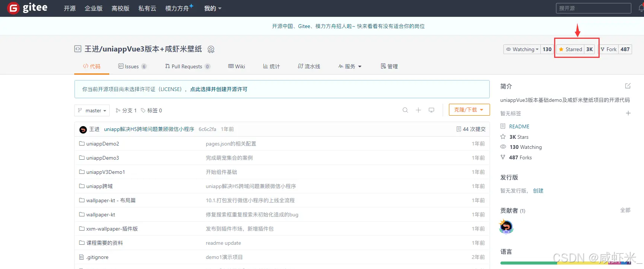Expand the 服务 dropdown tab
Screen dimensions: 644x269
[x=350, y=66]
